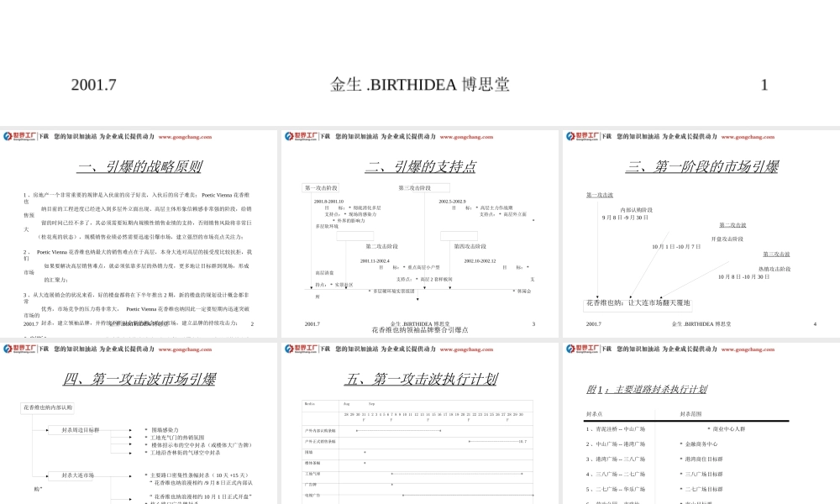The width and height of the screenshot is (840, 504).
Task: Click row '4、三八广场－二七广场'
Action: point(616,474)
